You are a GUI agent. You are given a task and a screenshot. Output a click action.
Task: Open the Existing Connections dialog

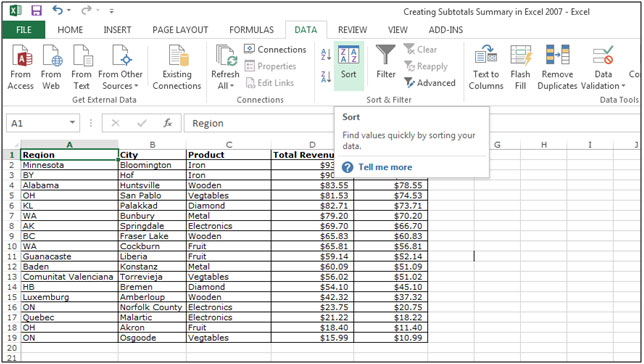[x=177, y=67]
